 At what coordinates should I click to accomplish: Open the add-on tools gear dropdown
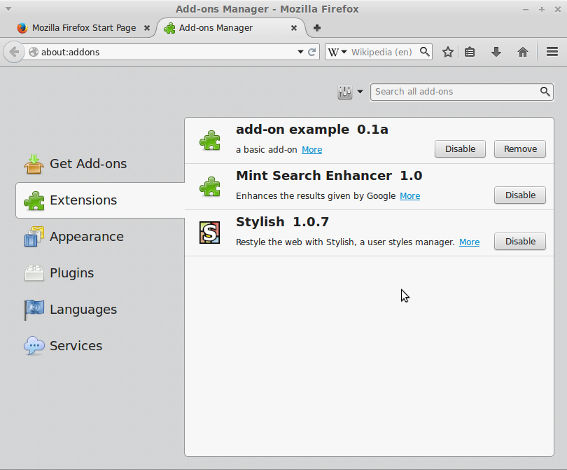coord(350,92)
